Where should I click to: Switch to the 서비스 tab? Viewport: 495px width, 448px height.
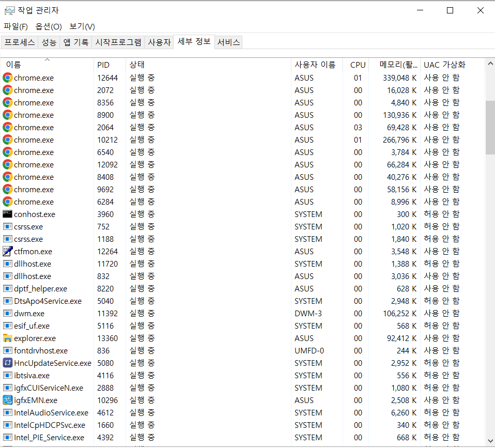click(228, 42)
